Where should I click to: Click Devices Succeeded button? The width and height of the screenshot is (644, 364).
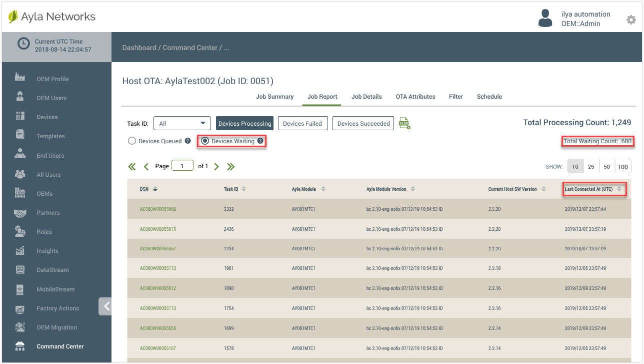pos(363,123)
